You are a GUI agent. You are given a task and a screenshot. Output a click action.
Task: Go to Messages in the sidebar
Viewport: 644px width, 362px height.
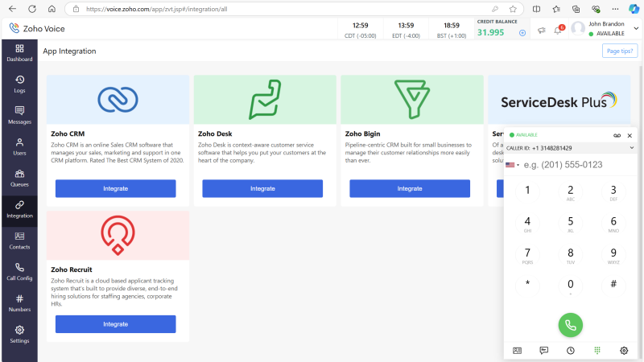(x=19, y=115)
